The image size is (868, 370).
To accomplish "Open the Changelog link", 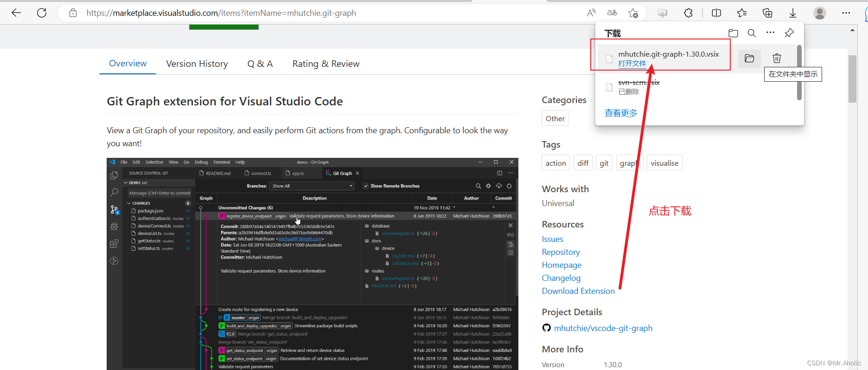I will (561, 278).
